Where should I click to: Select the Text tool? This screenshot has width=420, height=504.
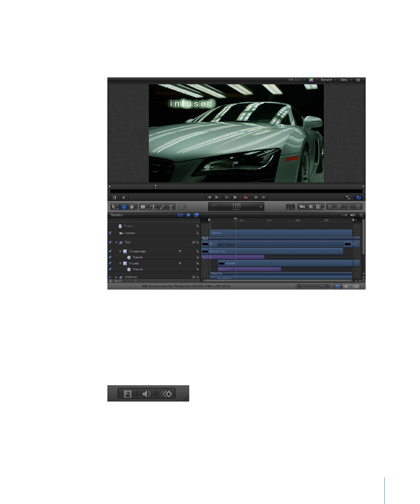click(x=171, y=207)
